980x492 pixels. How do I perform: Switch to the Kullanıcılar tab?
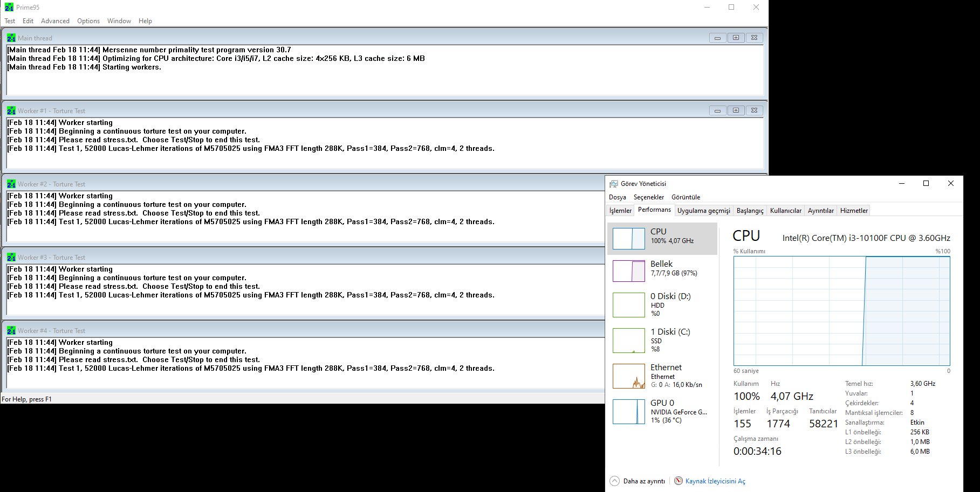pos(786,211)
